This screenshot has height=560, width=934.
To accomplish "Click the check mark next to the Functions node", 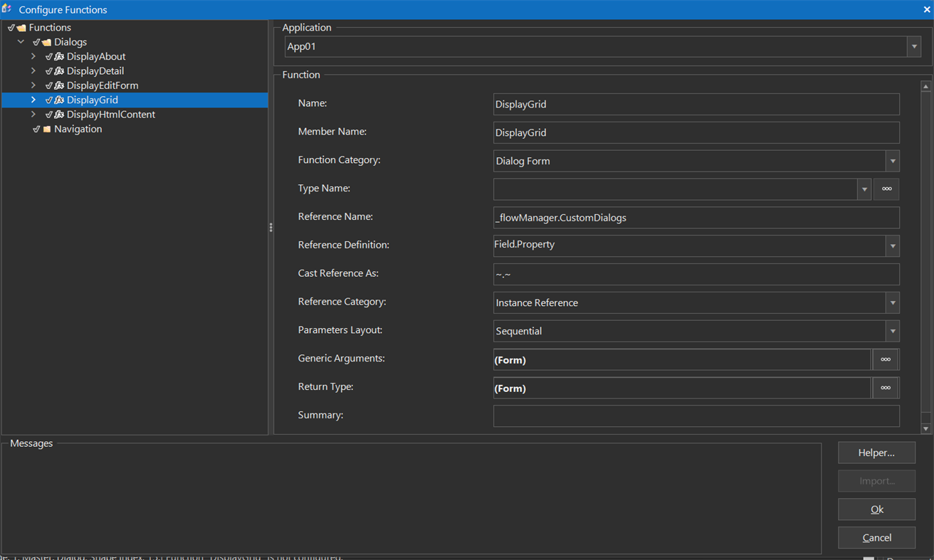I will tap(11, 28).
